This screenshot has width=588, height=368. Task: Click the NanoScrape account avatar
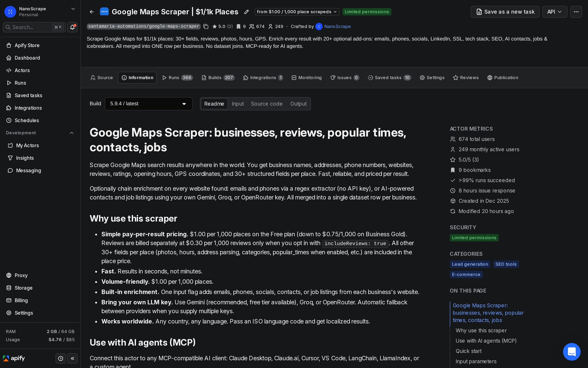[10, 12]
